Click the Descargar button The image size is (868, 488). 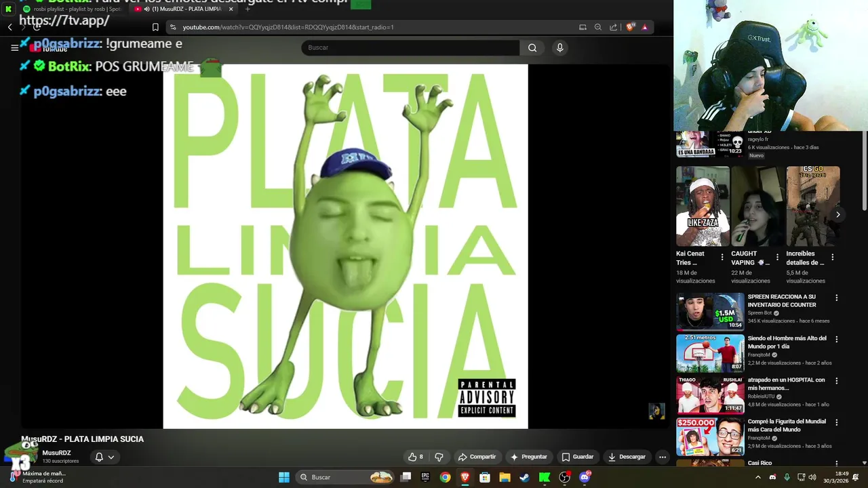[627, 457]
